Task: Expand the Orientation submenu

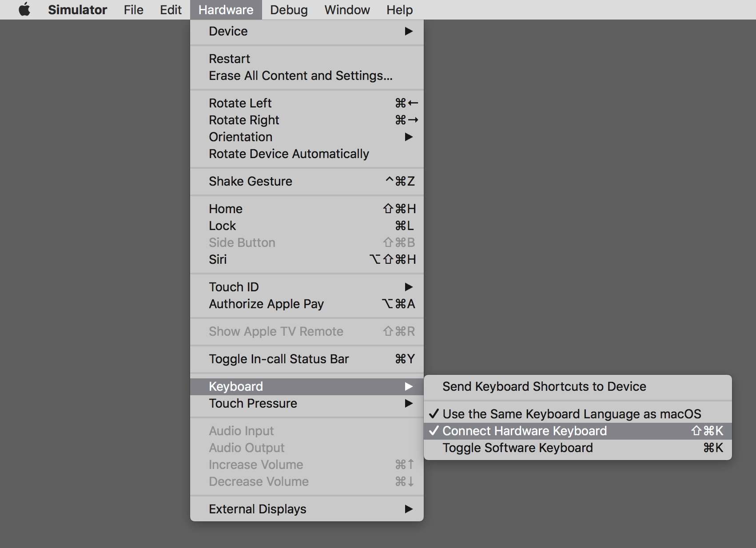Action: click(x=306, y=137)
